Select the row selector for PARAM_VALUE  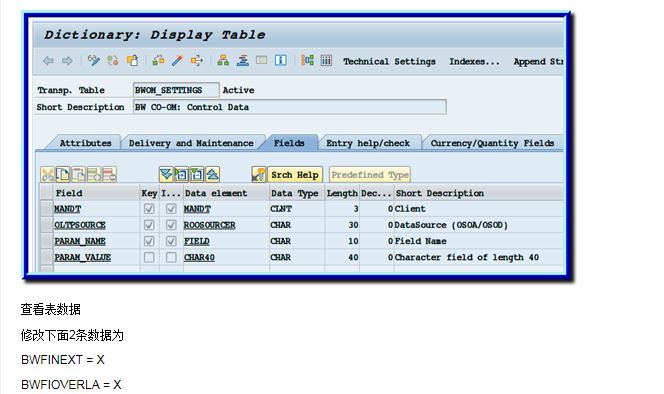tap(47, 257)
